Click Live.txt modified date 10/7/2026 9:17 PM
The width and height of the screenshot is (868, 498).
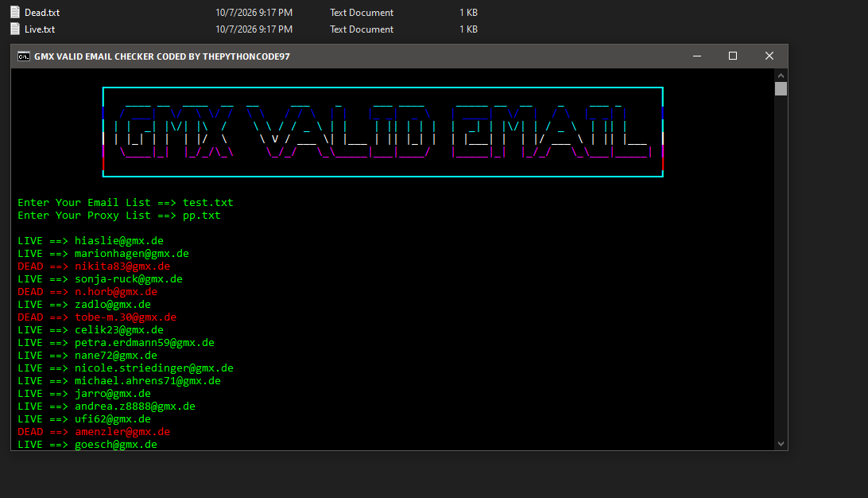254,29
